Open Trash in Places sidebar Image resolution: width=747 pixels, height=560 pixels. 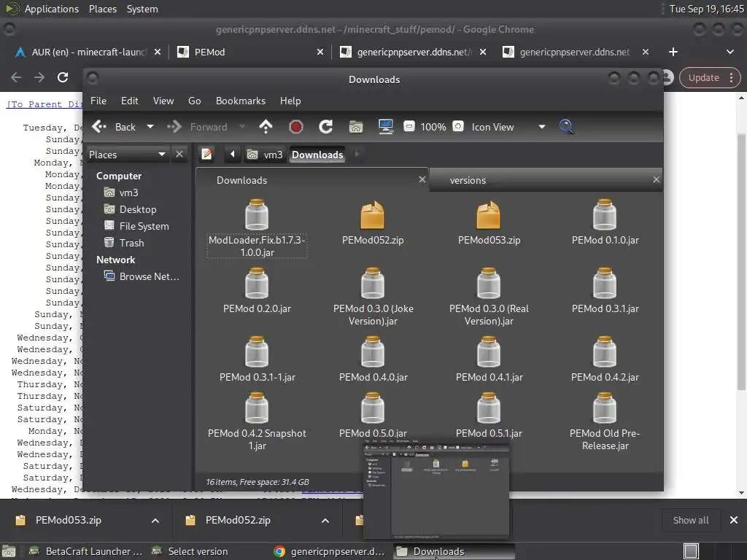click(x=131, y=243)
